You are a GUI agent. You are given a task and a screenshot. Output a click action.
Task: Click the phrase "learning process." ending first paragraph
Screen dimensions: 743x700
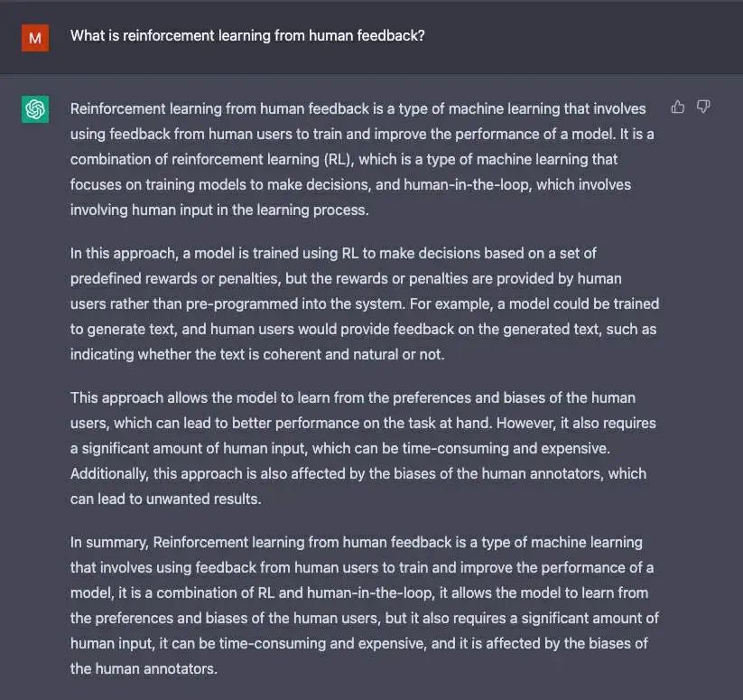click(312, 210)
